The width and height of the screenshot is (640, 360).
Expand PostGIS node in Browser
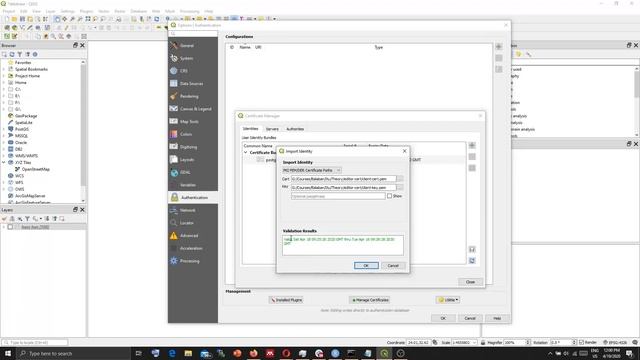(x=4, y=129)
